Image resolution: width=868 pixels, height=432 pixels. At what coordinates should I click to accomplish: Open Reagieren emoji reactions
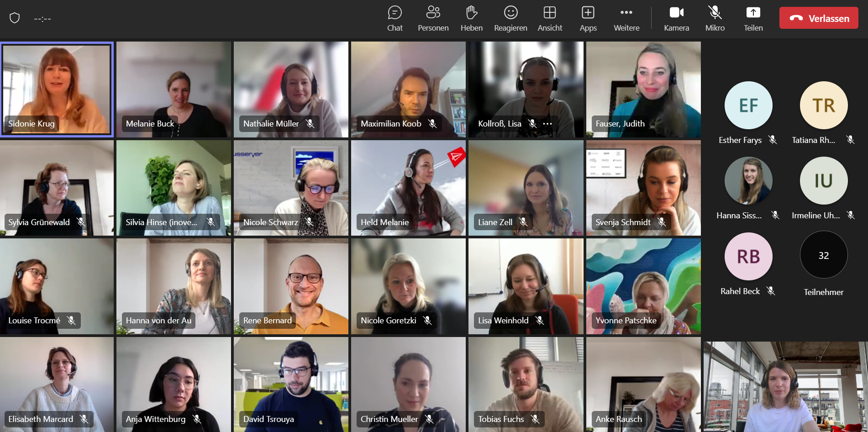pyautogui.click(x=510, y=19)
